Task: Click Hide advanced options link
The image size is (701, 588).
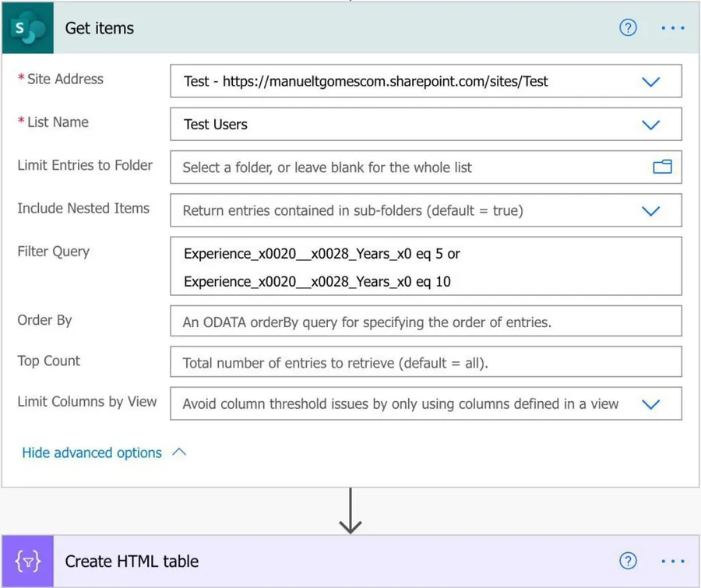Action: click(92, 453)
